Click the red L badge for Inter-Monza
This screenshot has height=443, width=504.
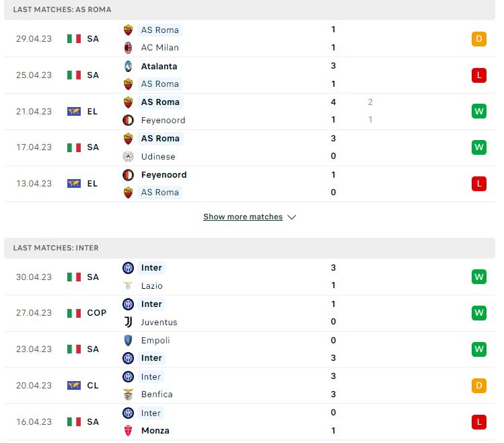coord(478,421)
